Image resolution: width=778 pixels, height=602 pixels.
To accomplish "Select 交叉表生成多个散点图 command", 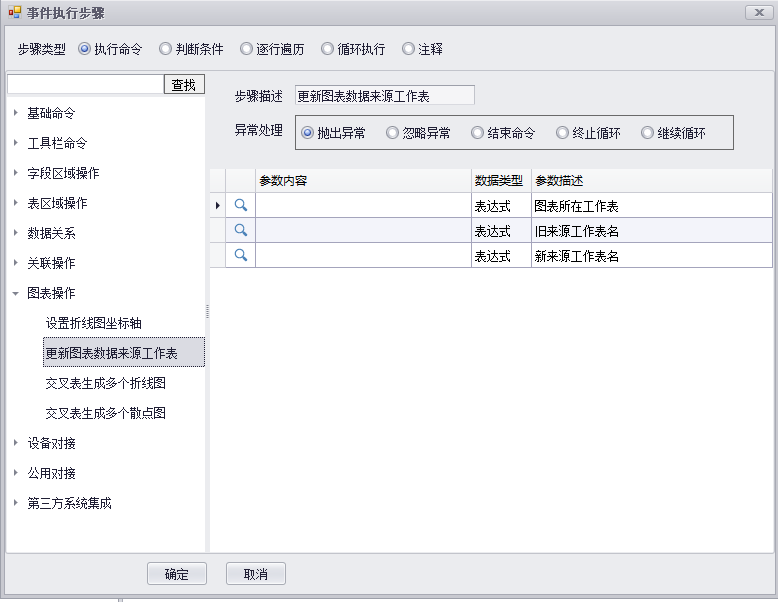I will [x=105, y=413].
